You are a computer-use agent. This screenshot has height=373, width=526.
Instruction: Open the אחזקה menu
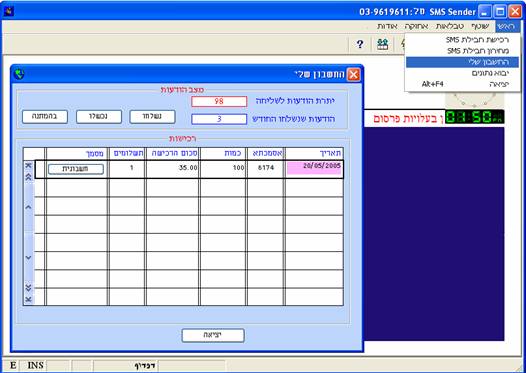(416, 26)
